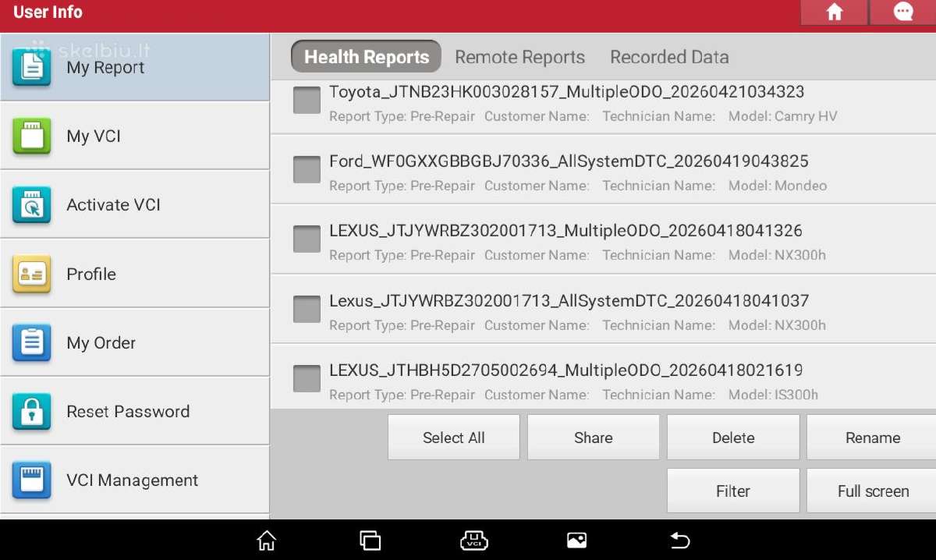936x560 pixels.
Task: Click 'Model: Camry HV' text
Action: [x=782, y=116]
